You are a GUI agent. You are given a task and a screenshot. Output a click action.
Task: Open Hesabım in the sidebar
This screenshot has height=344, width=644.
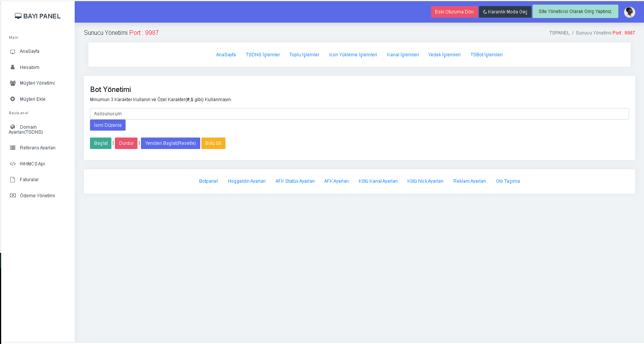pos(29,67)
